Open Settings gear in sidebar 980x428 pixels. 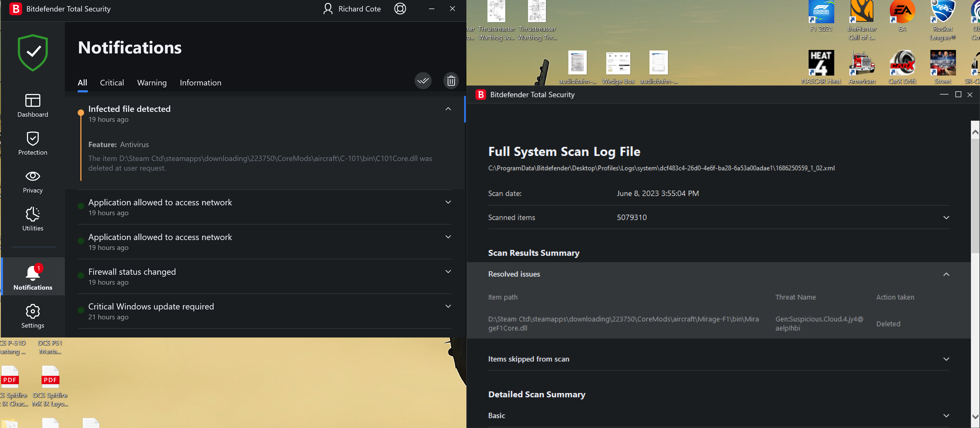click(33, 312)
